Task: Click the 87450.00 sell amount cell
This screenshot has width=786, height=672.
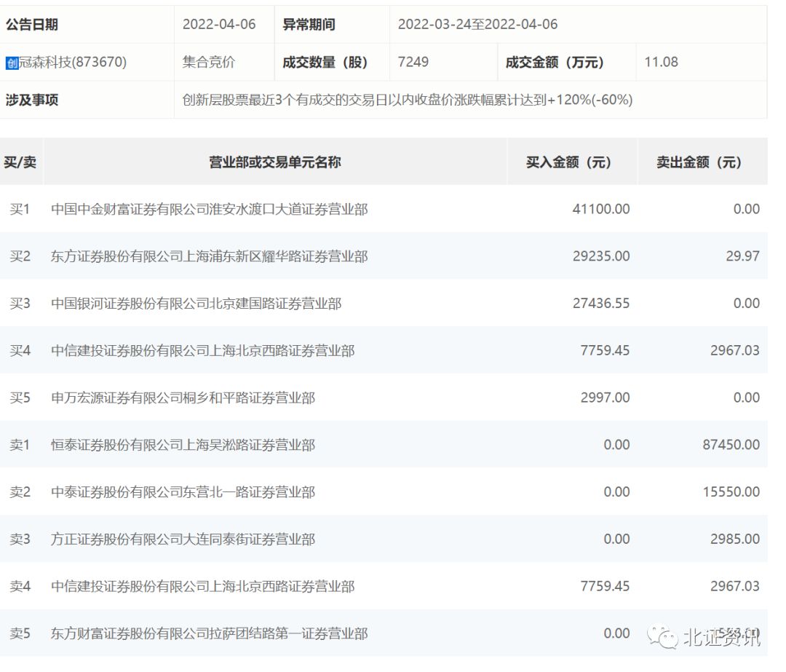Action: click(x=731, y=445)
